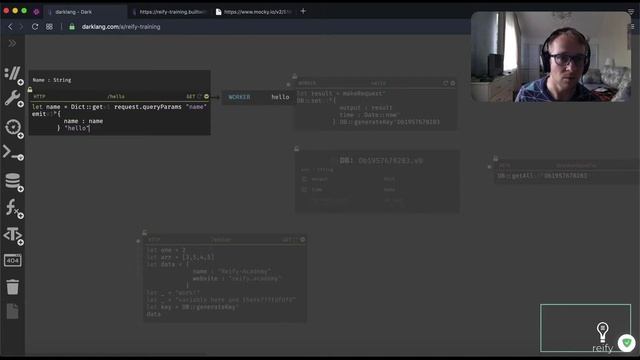Click the Dict::get function in code
The image size is (640, 360).
(87, 107)
